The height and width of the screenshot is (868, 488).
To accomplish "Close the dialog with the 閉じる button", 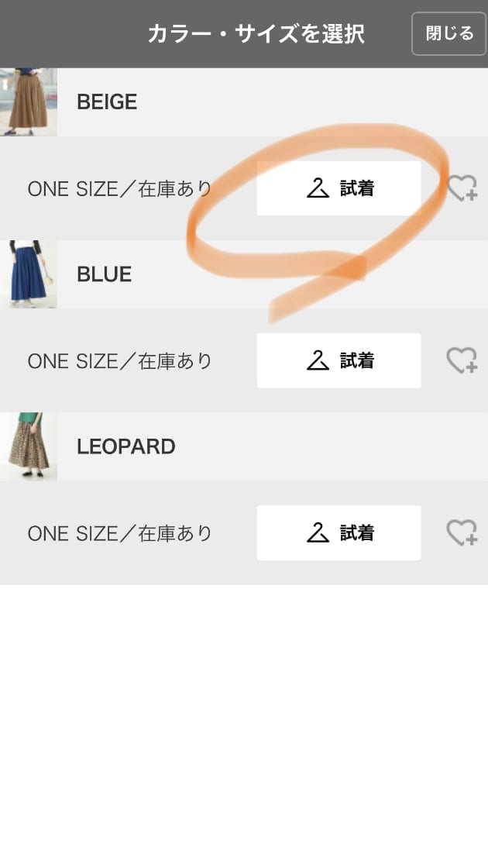I will click(x=448, y=34).
